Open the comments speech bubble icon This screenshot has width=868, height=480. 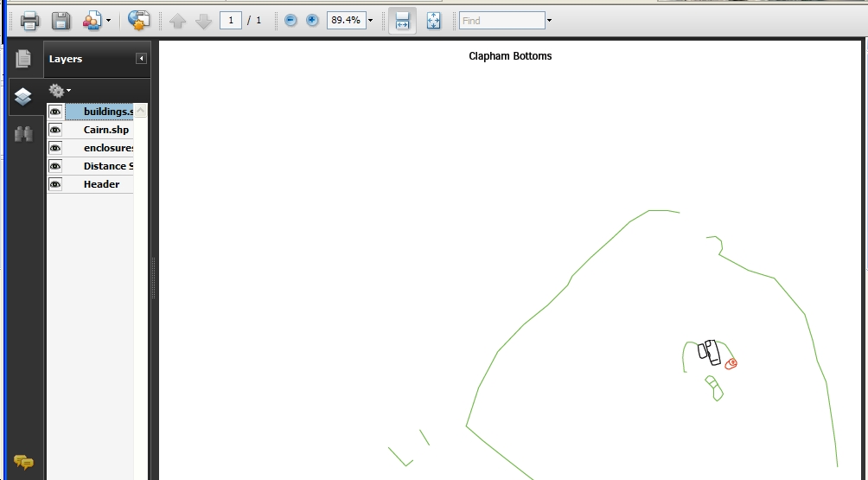(23, 461)
